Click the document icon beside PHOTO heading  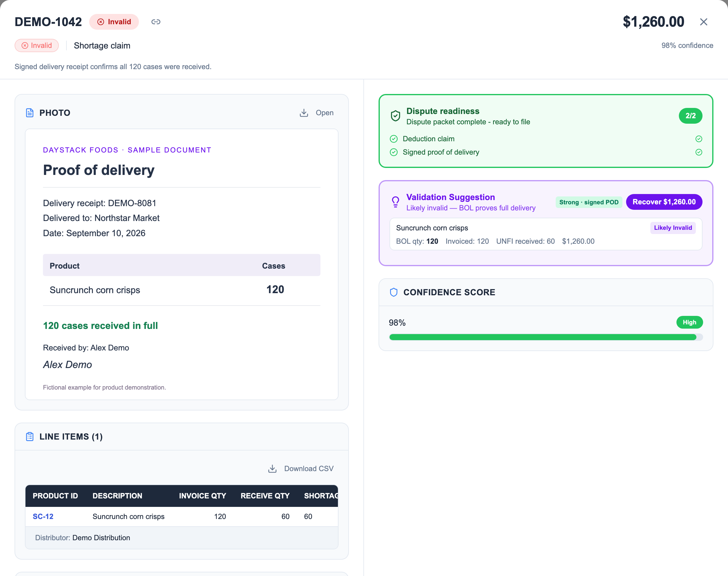[x=30, y=113]
